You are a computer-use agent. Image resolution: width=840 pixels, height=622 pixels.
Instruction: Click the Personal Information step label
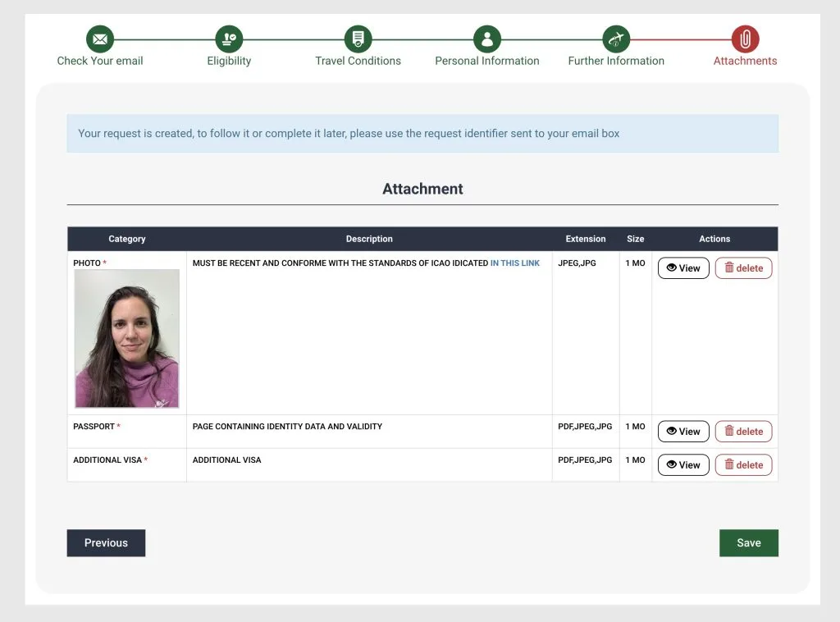[x=487, y=61]
